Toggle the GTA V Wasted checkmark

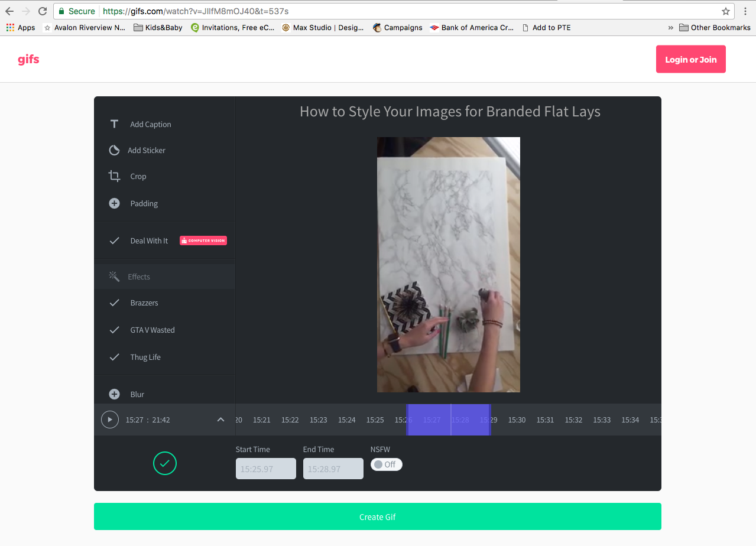point(114,330)
